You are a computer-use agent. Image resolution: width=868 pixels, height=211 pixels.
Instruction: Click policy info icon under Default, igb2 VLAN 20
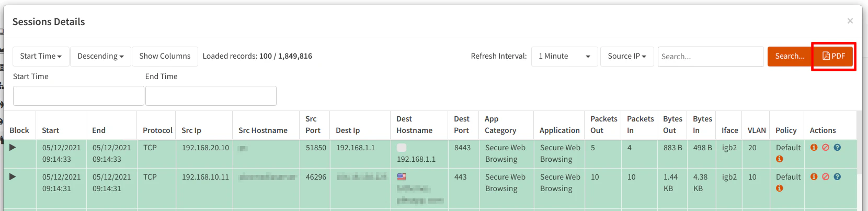point(780,159)
